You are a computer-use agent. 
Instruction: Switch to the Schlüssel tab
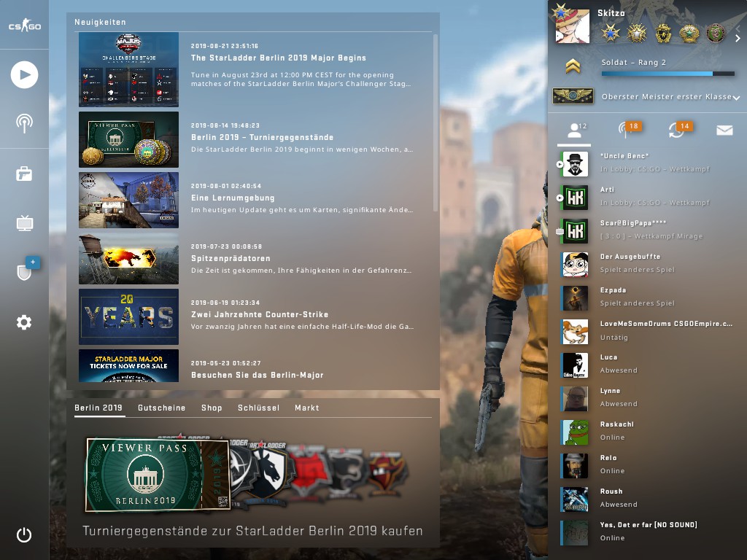pyautogui.click(x=258, y=408)
